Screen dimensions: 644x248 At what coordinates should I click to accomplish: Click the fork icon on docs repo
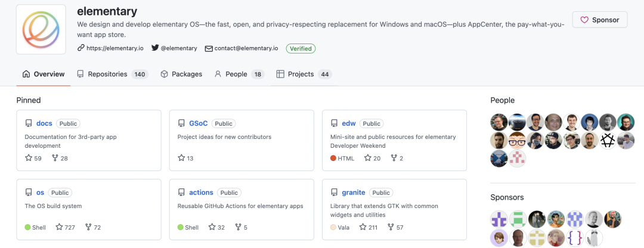pos(55,158)
